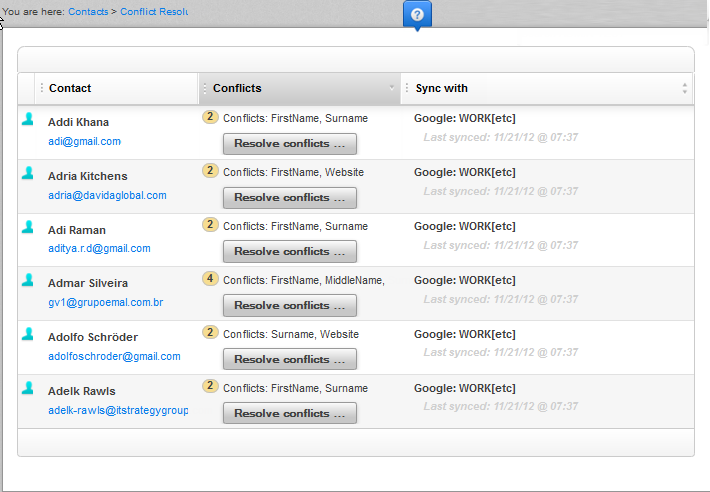
Task: Resolve conflicts for Addi Khana
Action: point(289,143)
